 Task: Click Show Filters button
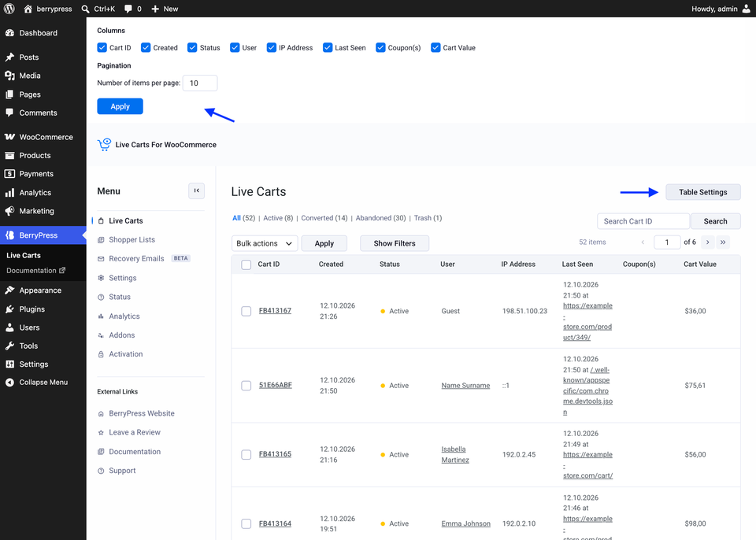(395, 243)
